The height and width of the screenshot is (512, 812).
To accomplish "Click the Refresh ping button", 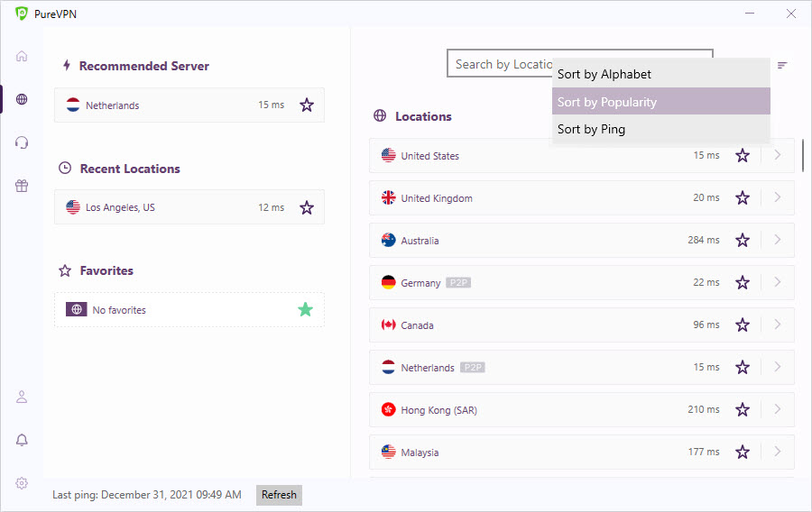I will pyautogui.click(x=279, y=495).
